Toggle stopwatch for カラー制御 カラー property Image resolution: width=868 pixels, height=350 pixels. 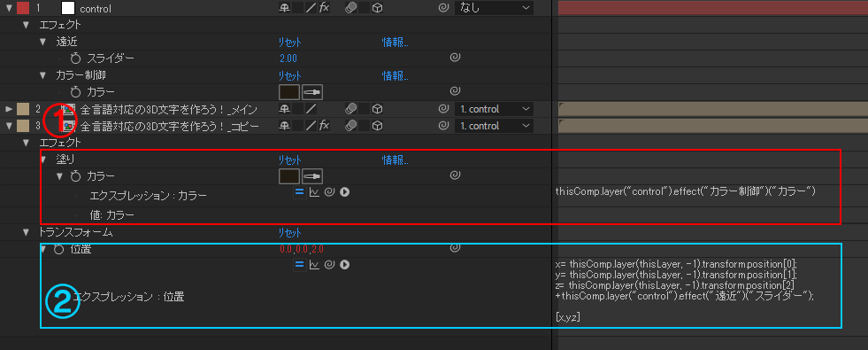[76, 92]
